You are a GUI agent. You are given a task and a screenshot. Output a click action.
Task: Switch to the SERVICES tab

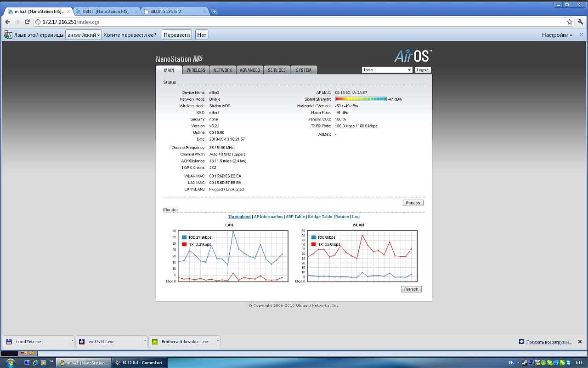pos(277,70)
